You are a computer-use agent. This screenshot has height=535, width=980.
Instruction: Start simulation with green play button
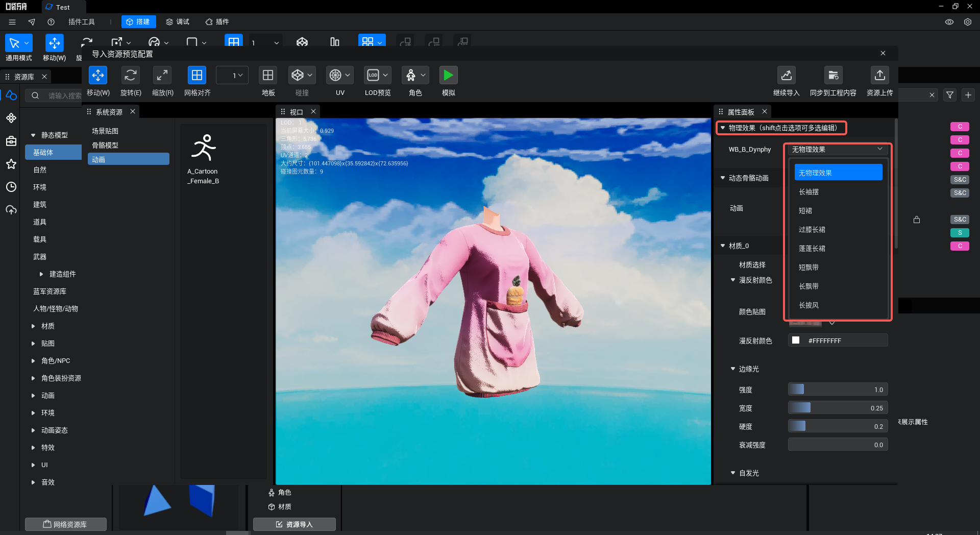448,76
